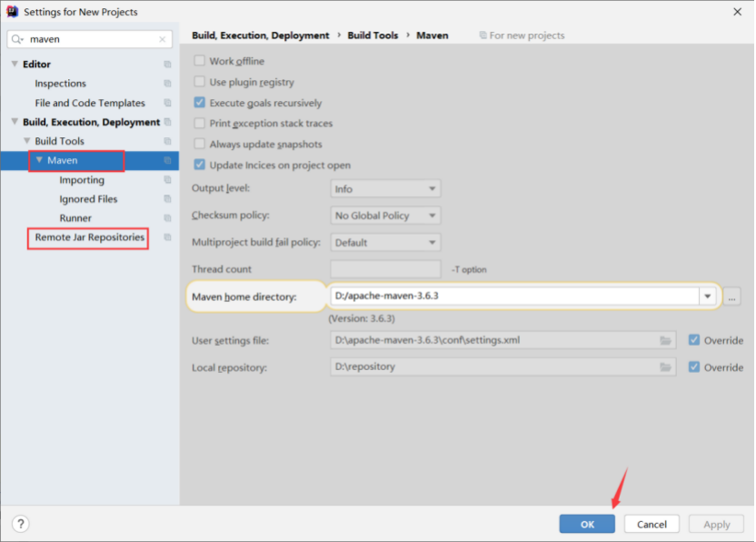Viewport: 756px width, 542px height.
Task: Click Build, Execution, Deployment breadcrumb
Action: (x=261, y=35)
